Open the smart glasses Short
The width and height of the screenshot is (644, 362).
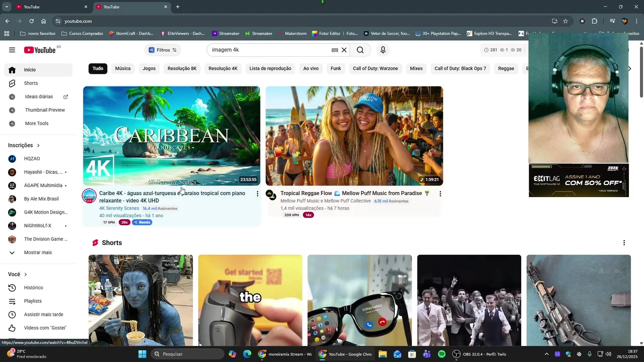pyautogui.click(x=359, y=300)
